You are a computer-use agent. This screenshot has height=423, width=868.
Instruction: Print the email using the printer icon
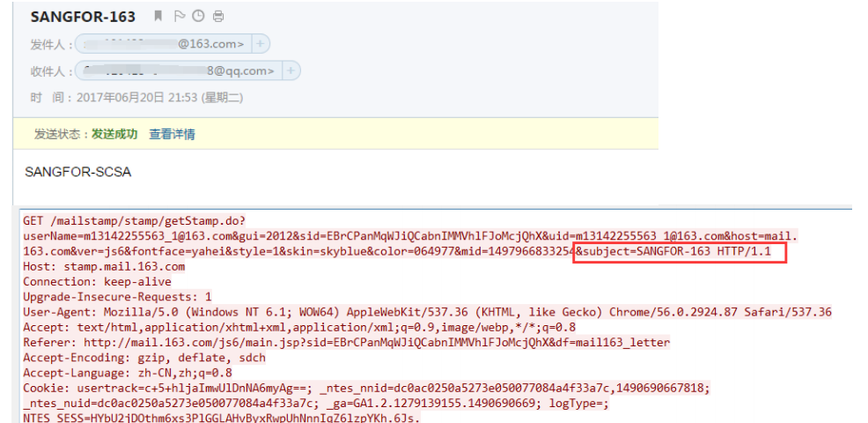click(x=218, y=16)
